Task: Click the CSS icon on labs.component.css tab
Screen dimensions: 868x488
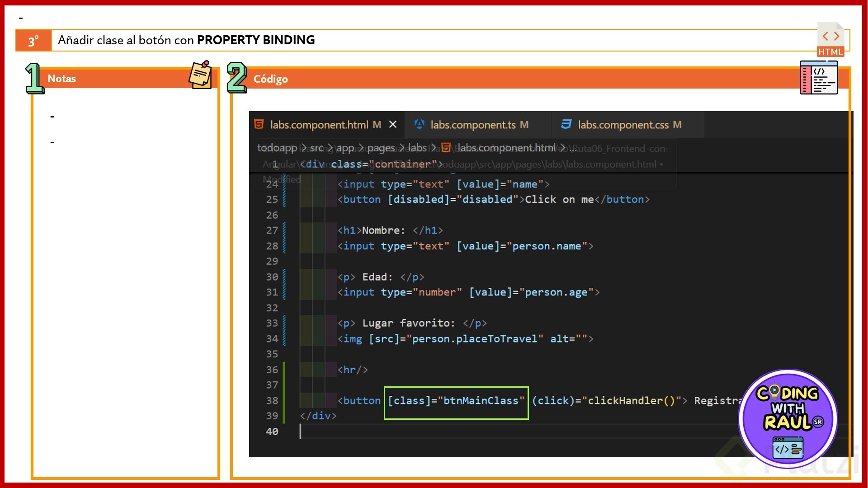Action: (566, 124)
